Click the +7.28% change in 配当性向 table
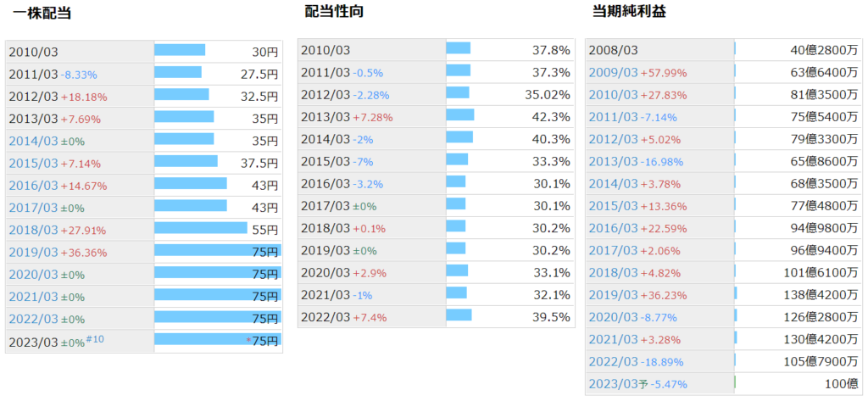Viewport: 868px width, 401px height. pos(373,118)
